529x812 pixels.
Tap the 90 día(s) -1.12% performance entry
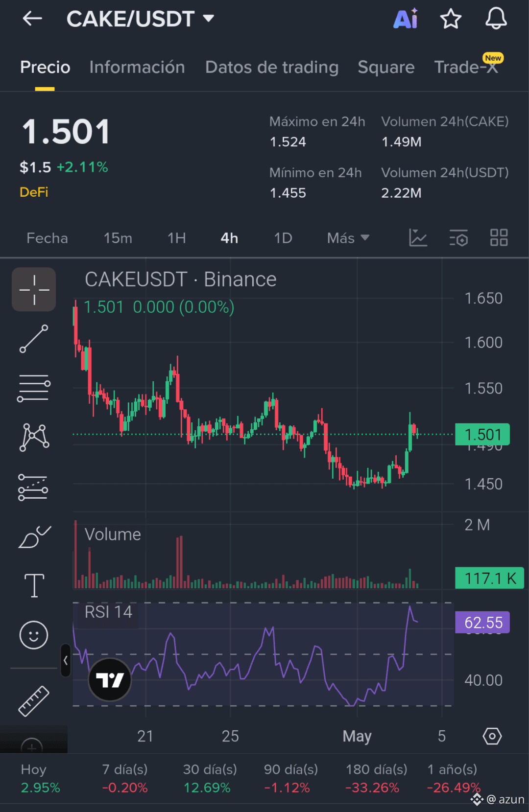point(290,779)
